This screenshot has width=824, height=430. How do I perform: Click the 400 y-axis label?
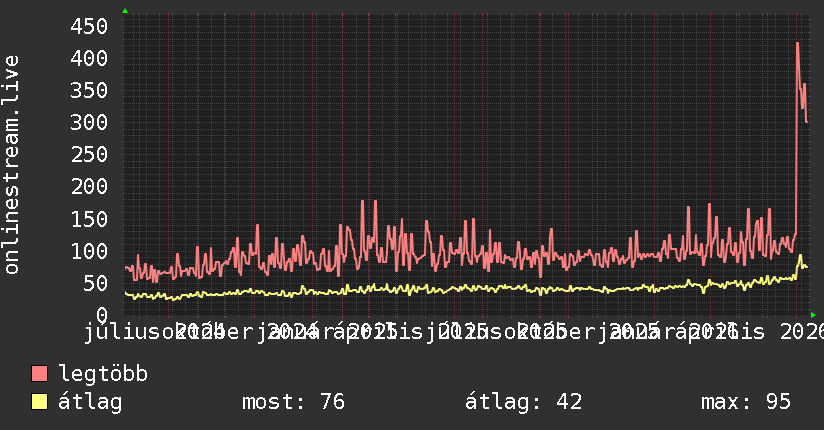(x=89, y=58)
